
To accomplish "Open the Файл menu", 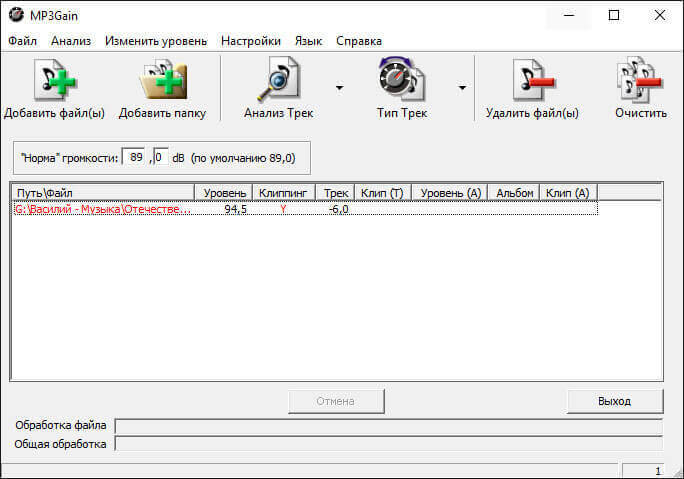I will pyautogui.click(x=22, y=41).
